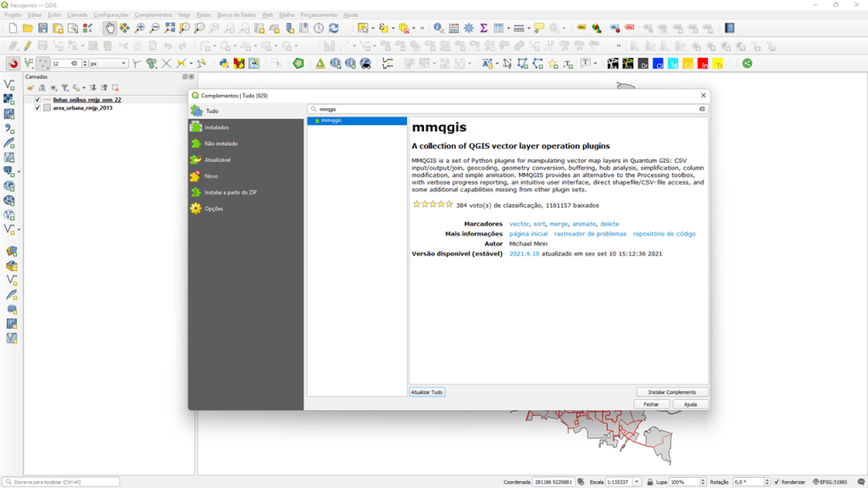This screenshot has height=488, width=868.
Task: Click the green share icon in toolbar
Action: point(747,64)
